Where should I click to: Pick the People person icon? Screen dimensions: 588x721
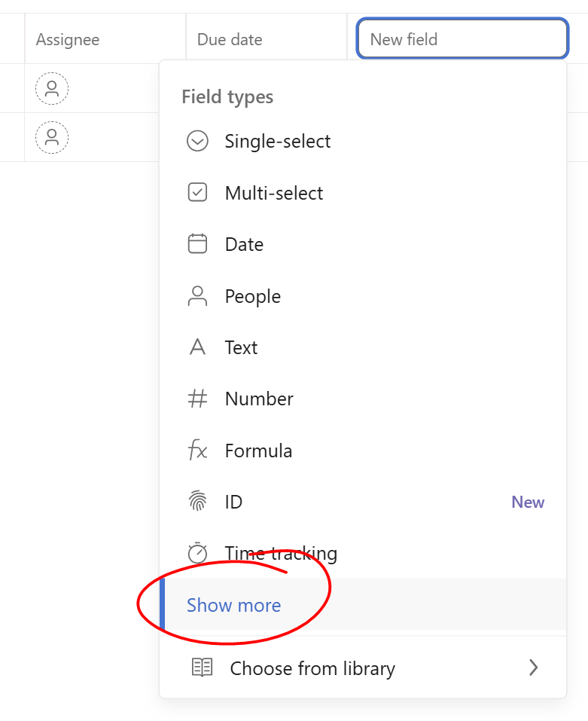(x=197, y=295)
